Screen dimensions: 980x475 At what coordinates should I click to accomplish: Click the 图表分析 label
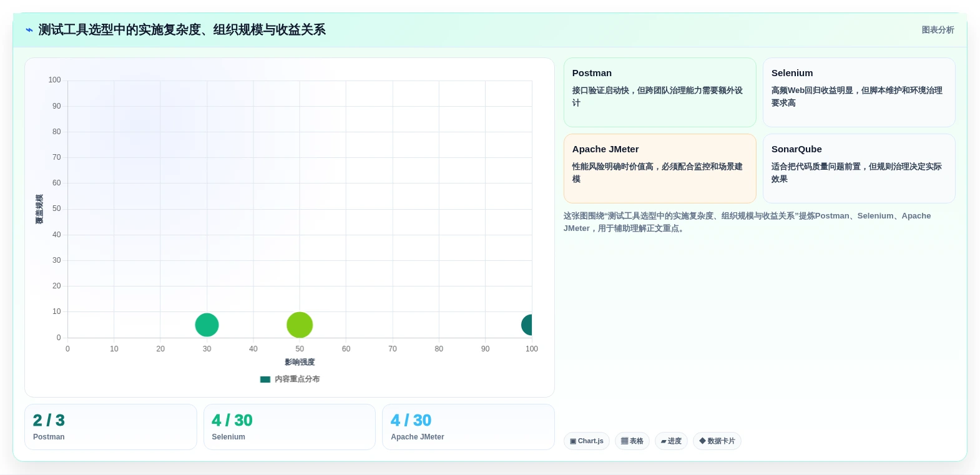point(938,30)
